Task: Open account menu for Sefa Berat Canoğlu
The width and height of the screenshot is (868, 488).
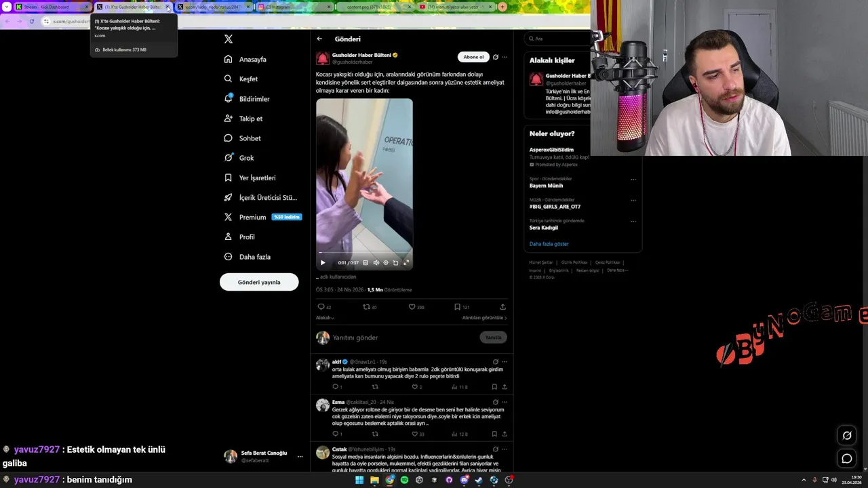Action: click(x=264, y=457)
